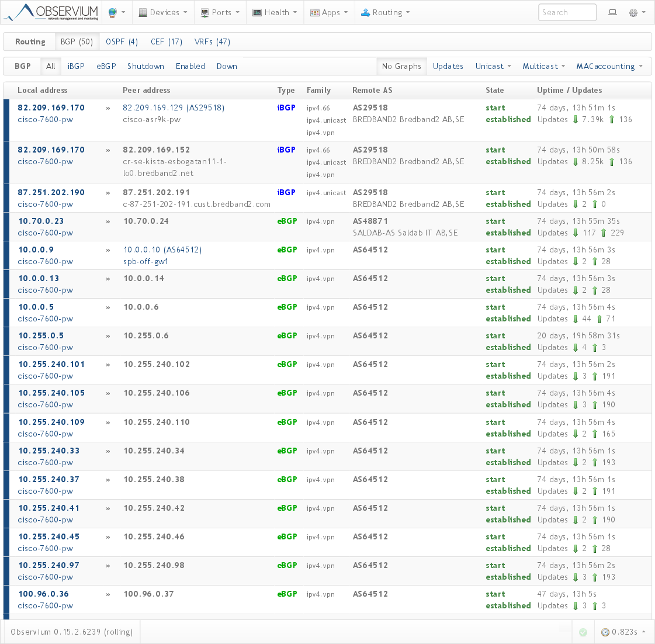Switch to the VRFs (47) tab

212,42
